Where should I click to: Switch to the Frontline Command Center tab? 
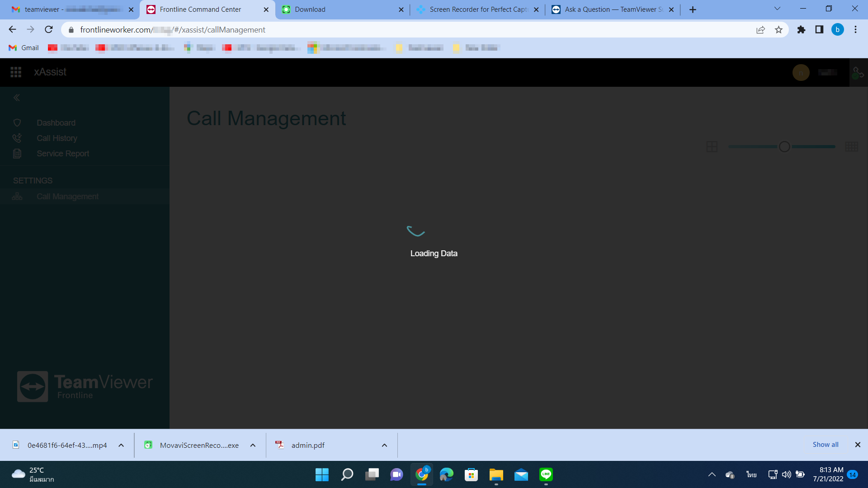(200, 9)
